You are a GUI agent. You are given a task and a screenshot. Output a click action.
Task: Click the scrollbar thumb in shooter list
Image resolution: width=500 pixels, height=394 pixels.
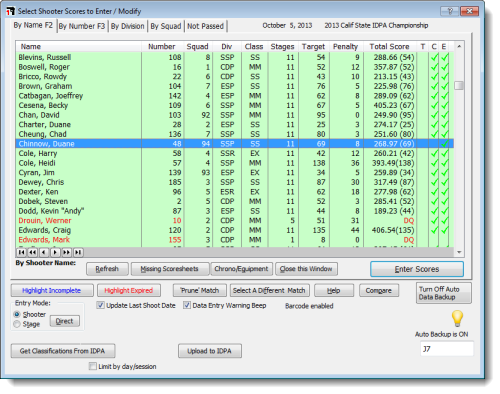click(459, 86)
